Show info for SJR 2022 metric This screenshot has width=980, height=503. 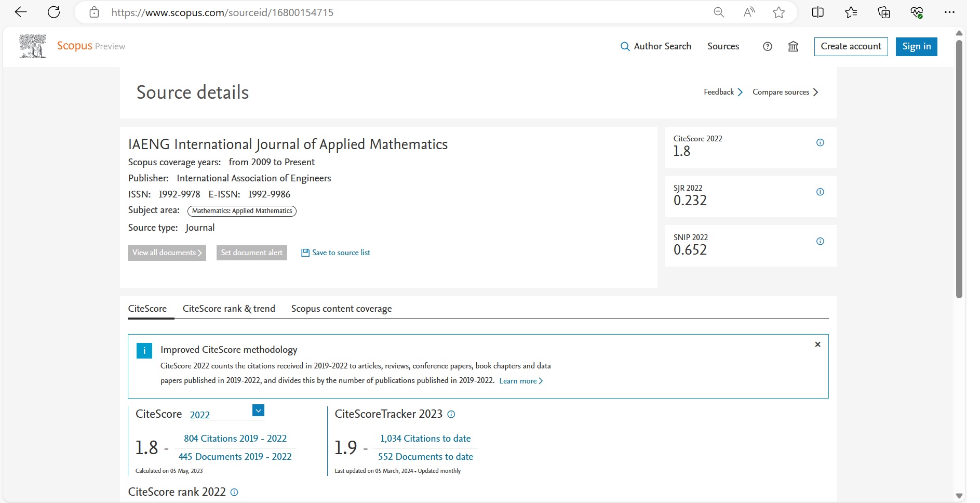(x=820, y=192)
